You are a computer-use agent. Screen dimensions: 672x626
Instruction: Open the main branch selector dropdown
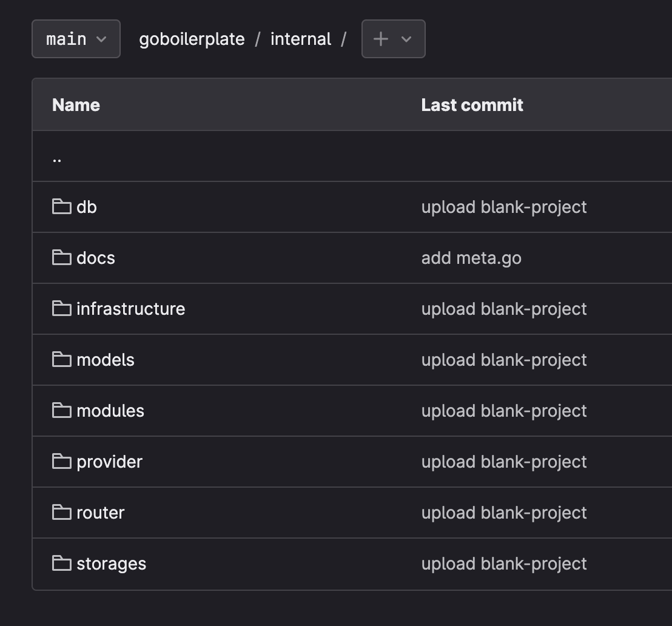click(76, 39)
